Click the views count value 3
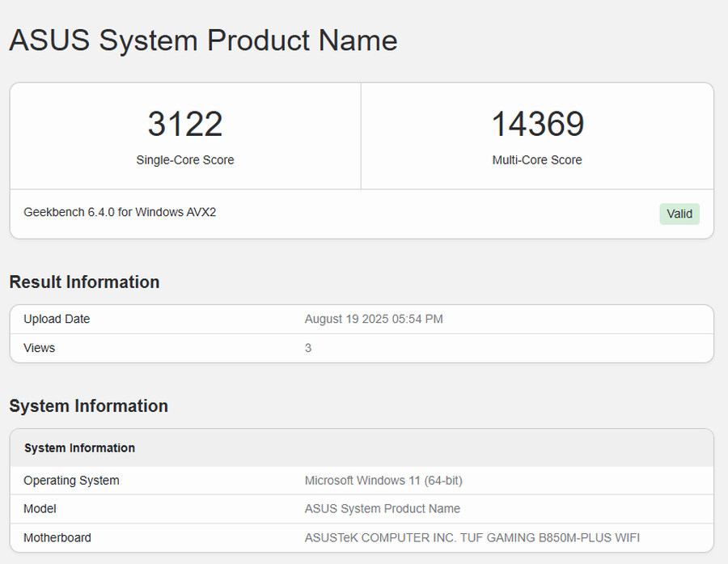728x564 pixels. click(308, 348)
